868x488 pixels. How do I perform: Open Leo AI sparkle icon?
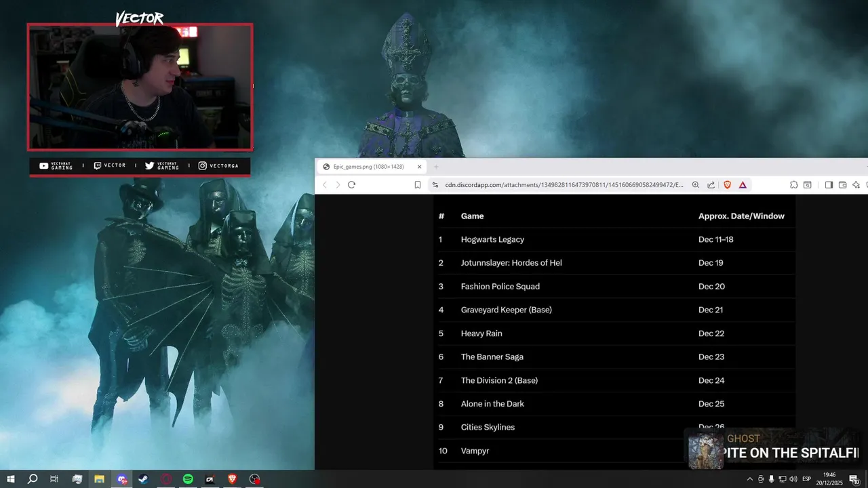tap(856, 184)
